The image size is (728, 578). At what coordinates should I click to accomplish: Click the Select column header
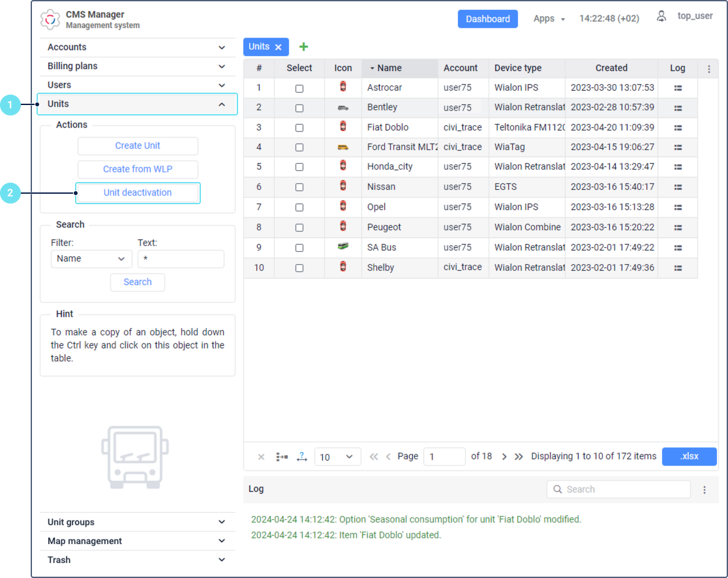click(x=299, y=68)
